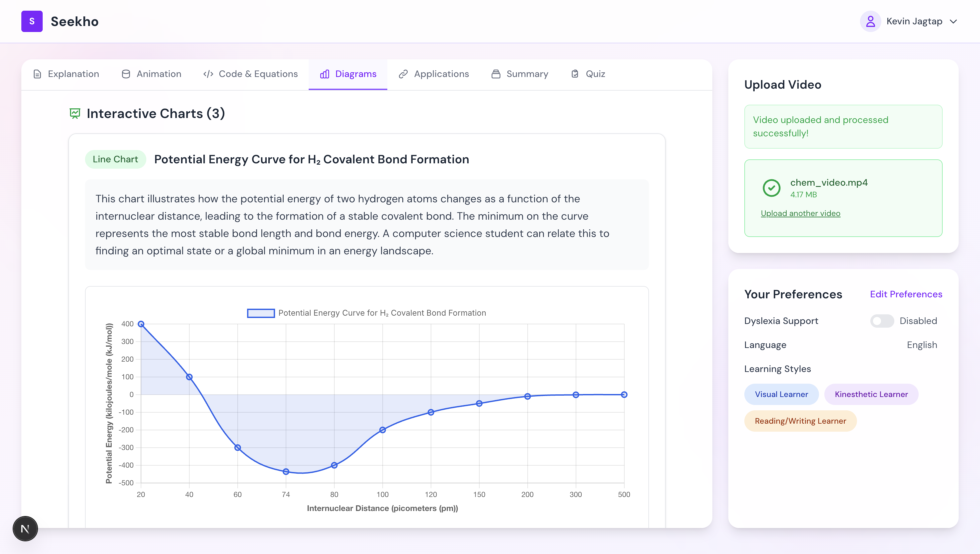Select the Kinesthetic Learner tag

point(871,394)
